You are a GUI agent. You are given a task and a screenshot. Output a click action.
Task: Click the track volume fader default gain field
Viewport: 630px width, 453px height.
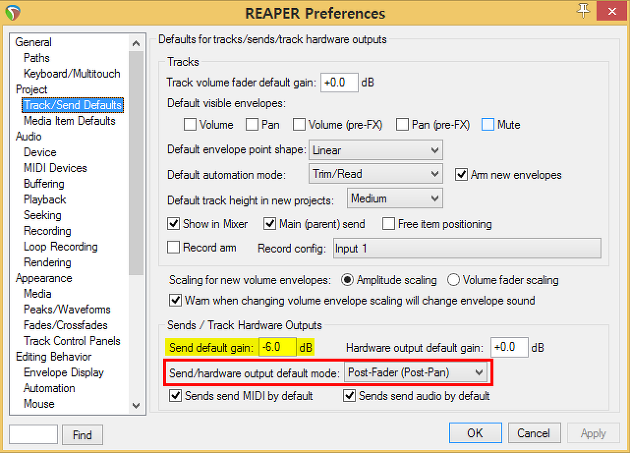[x=339, y=83]
